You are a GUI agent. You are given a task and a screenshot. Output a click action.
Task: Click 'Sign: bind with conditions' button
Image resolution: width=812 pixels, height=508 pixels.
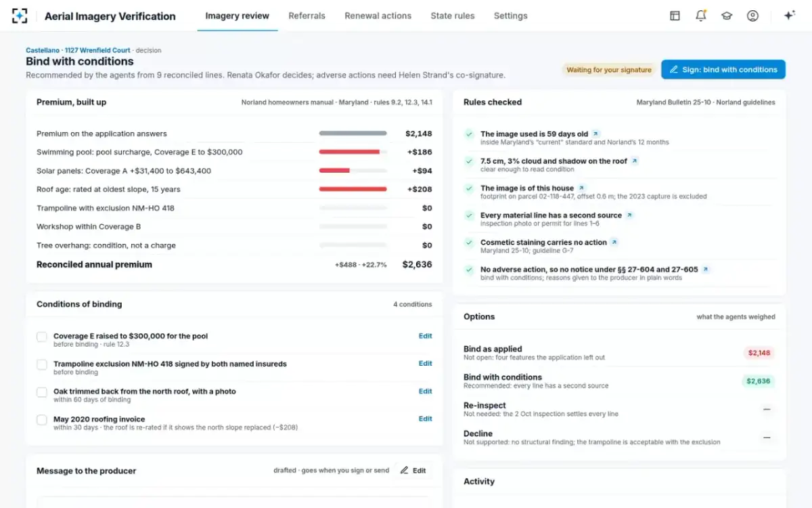click(x=723, y=69)
